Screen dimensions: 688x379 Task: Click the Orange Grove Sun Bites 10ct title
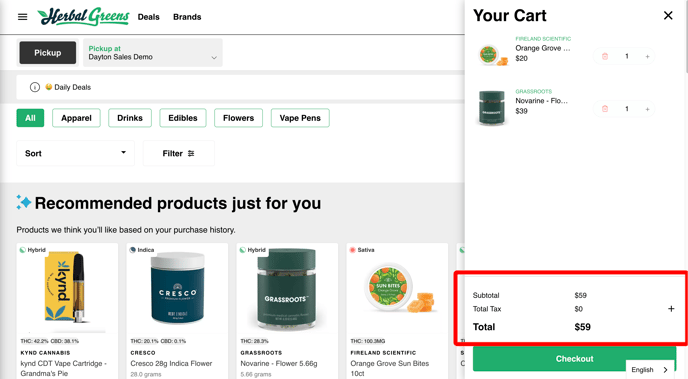click(x=390, y=368)
